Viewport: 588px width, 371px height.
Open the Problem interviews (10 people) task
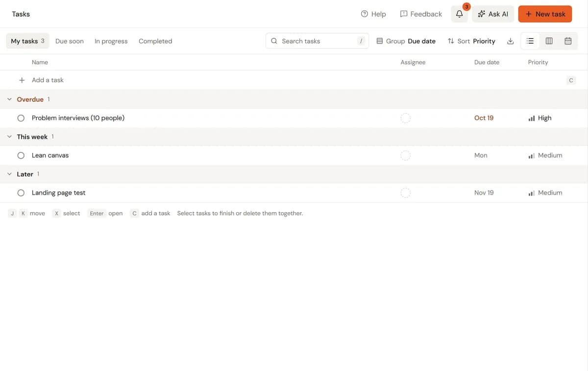tap(78, 118)
